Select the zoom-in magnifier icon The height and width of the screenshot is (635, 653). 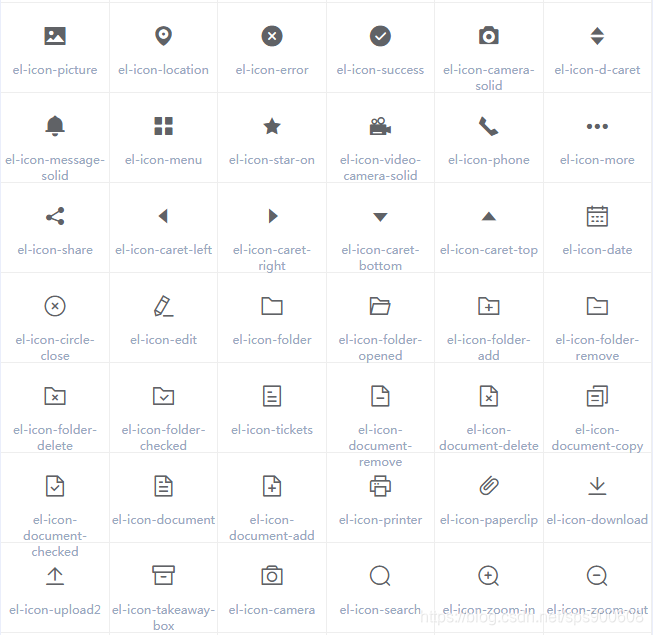coord(488,576)
